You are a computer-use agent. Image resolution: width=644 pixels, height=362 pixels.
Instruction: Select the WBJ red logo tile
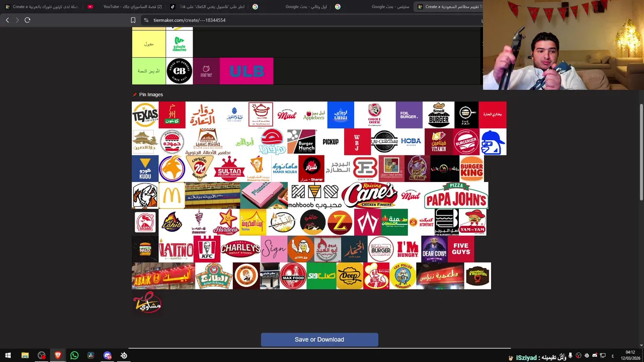[357, 142]
